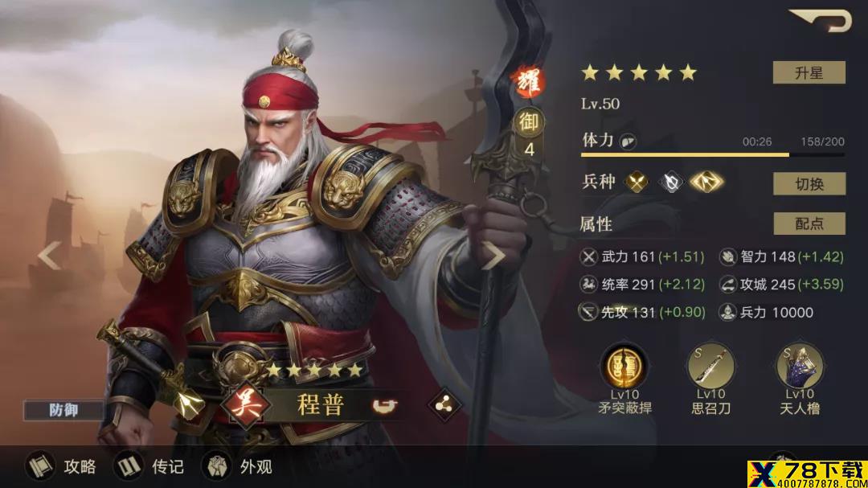Image resolution: width=868 pixels, height=488 pixels.
Task: Tap the 体力 stamina info icon
Action: coord(627,141)
